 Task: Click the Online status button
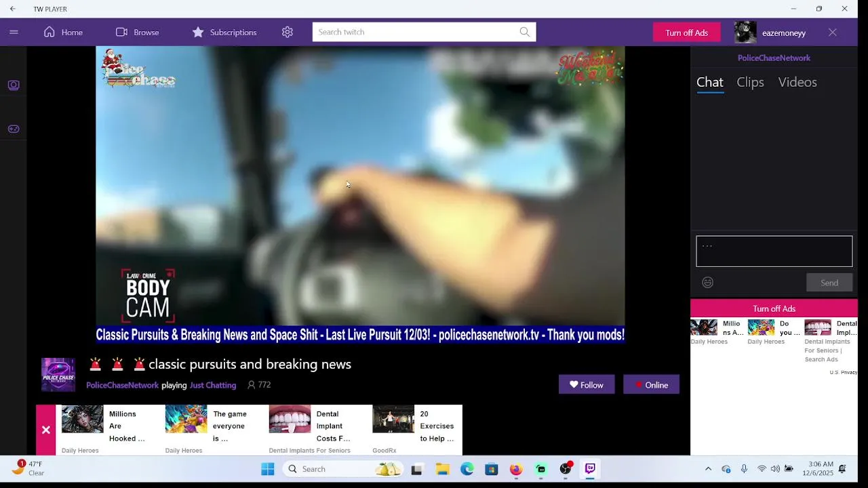[x=651, y=384]
